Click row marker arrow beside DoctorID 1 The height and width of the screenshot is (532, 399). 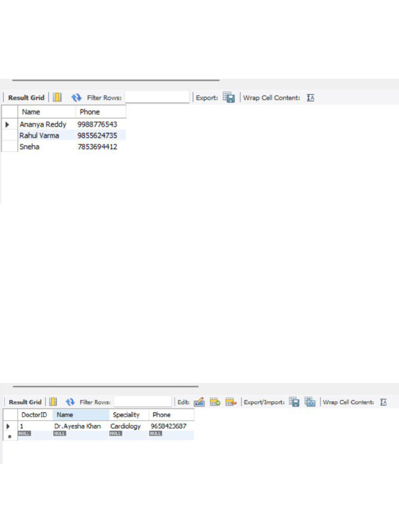coord(8,426)
